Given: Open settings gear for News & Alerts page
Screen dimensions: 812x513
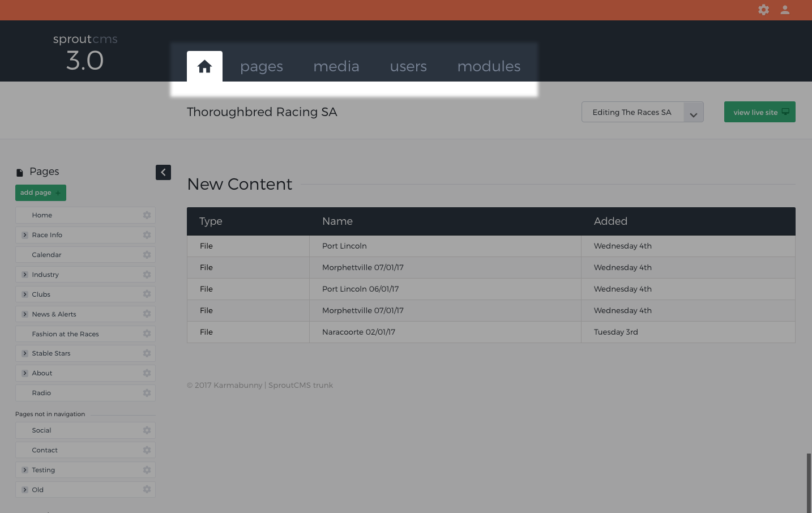Looking at the screenshot, I should (x=147, y=314).
